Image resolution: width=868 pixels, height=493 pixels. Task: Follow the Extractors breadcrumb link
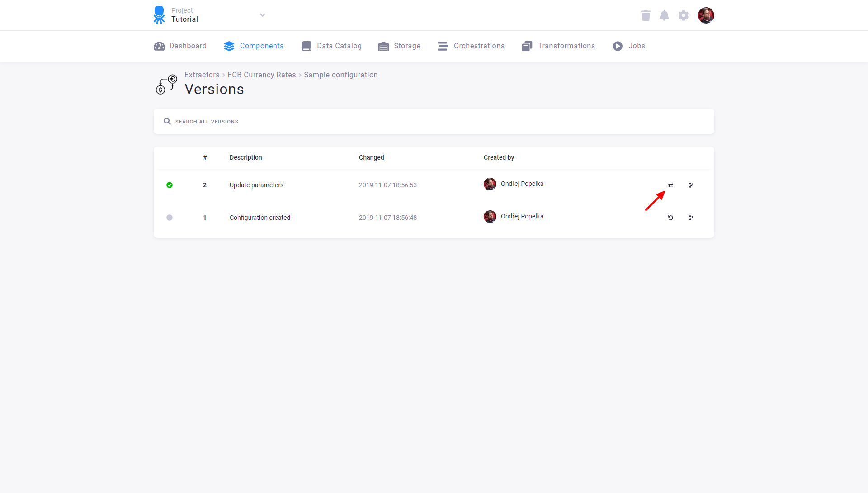[202, 75]
